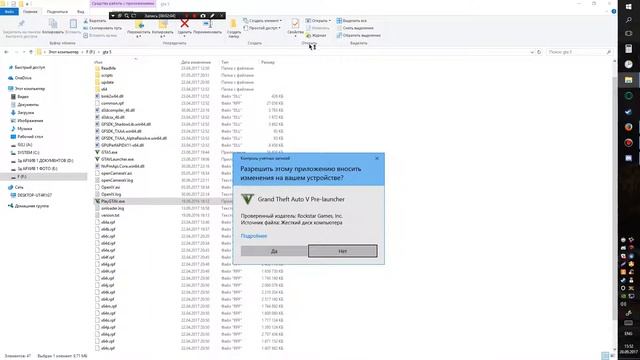Click Скопировать путь in the ribbon
Image resolution: width=640 pixels, height=360 pixels.
coord(102,28)
